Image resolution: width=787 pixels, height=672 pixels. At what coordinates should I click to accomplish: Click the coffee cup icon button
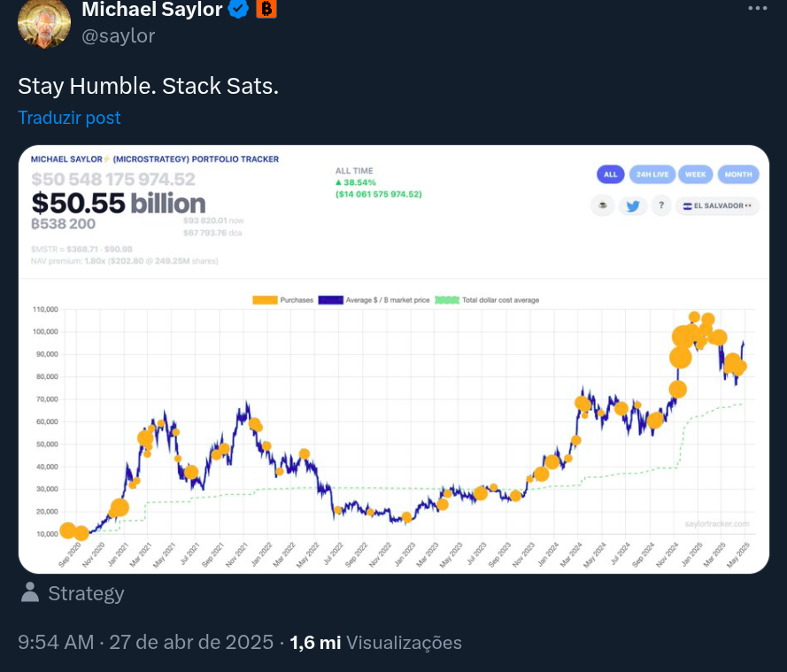click(602, 205)
